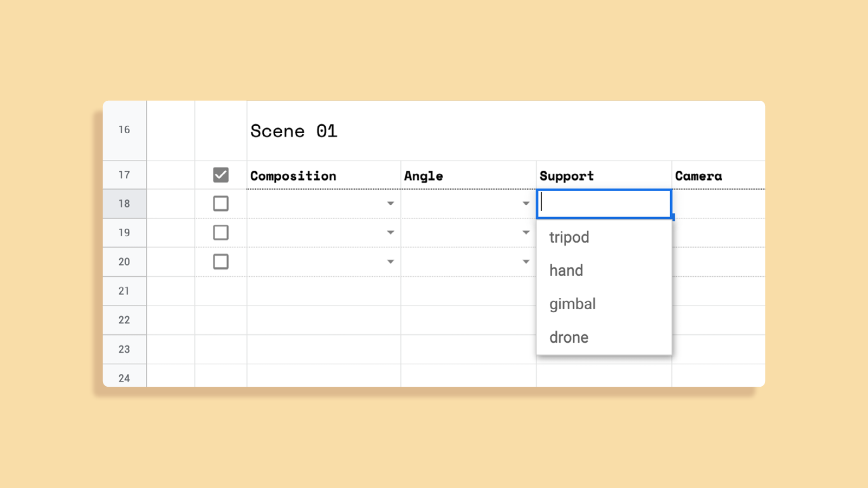The height and width of the screenshot is (488, 868).
Task: Open Composition dropdown arrow in row 19
Action: (390, 232)
